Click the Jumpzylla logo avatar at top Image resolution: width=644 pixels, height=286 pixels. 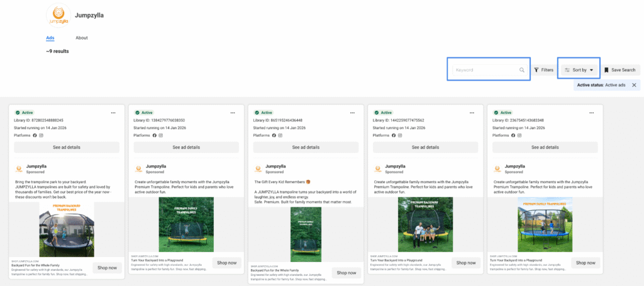coord(58,16)
